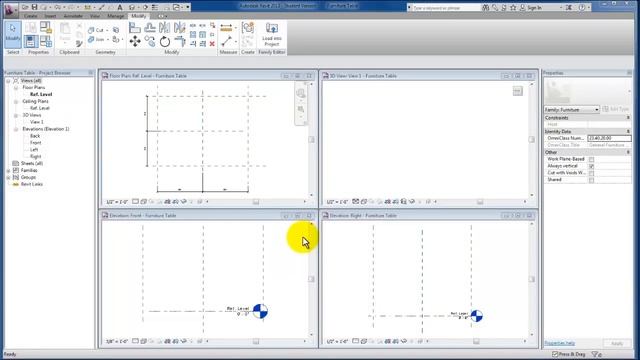Click the red Delete X icon
The image size is (640, 360).
(x=212, y=44)
